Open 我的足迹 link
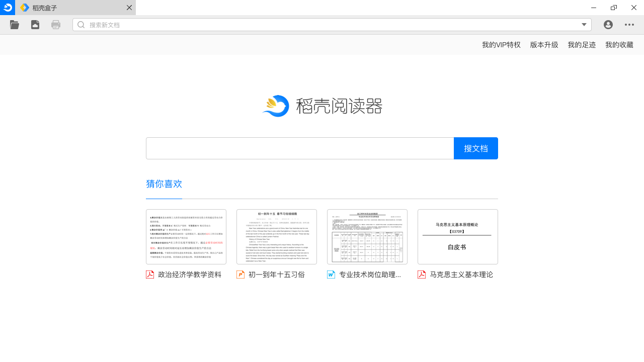Image resolution: width=644 pixels, height=362 pixels. click(582, 45)
